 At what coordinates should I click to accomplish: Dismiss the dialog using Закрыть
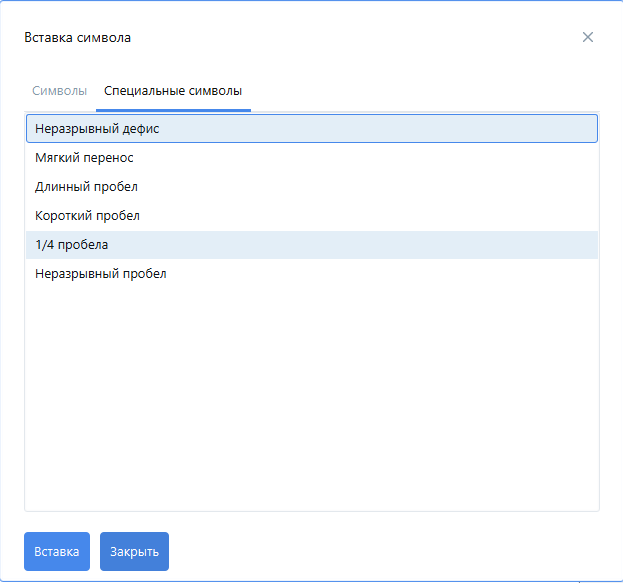click(x=134, y=551)
